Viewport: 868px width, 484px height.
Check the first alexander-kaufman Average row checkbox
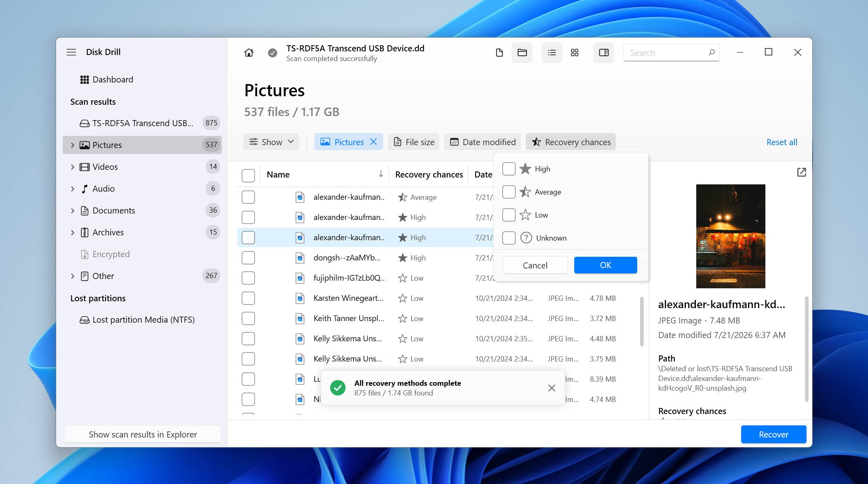[248, 197]
